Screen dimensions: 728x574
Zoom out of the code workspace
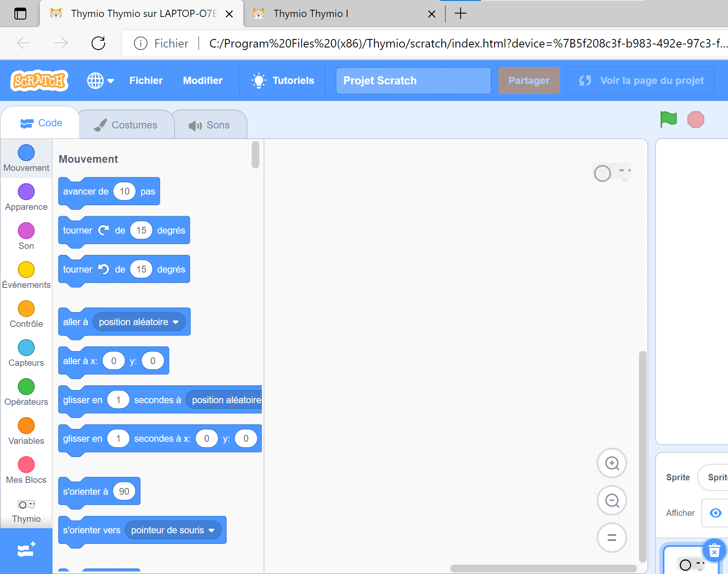[612, 501]
